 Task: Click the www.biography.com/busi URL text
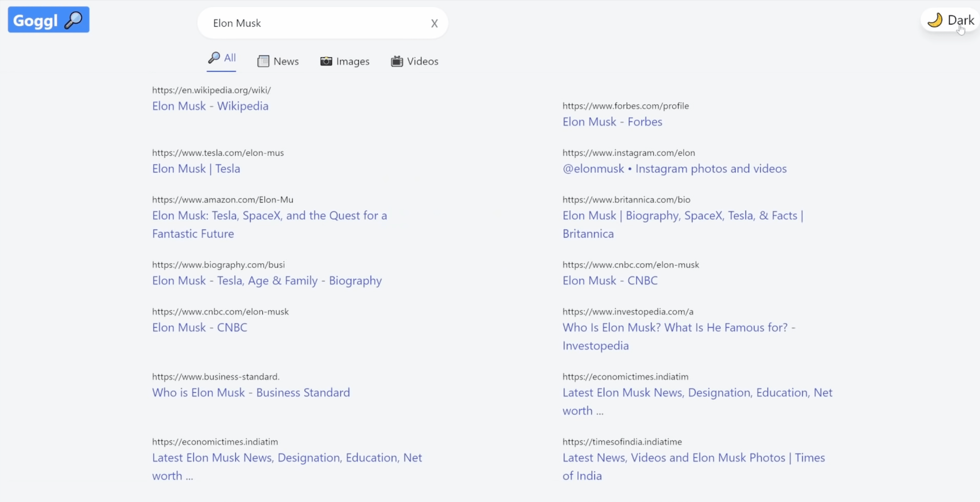218,265
